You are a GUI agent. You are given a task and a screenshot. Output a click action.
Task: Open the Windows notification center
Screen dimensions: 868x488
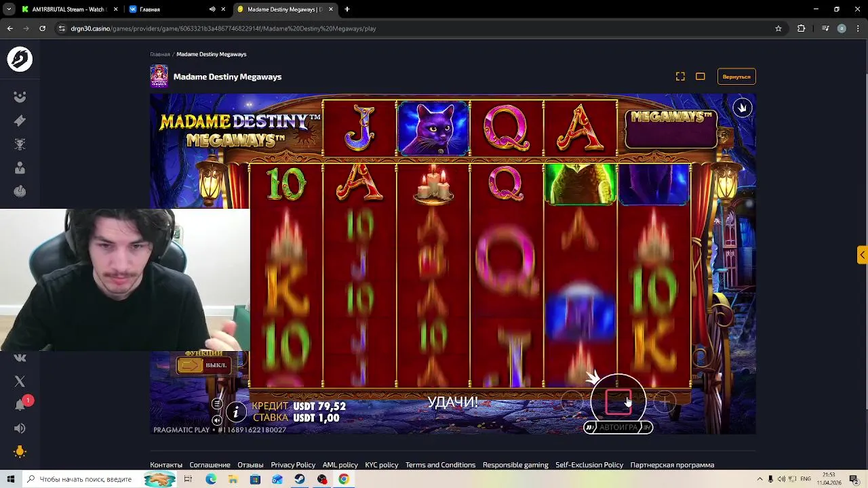pyautogui.click(x=854, y=479)
